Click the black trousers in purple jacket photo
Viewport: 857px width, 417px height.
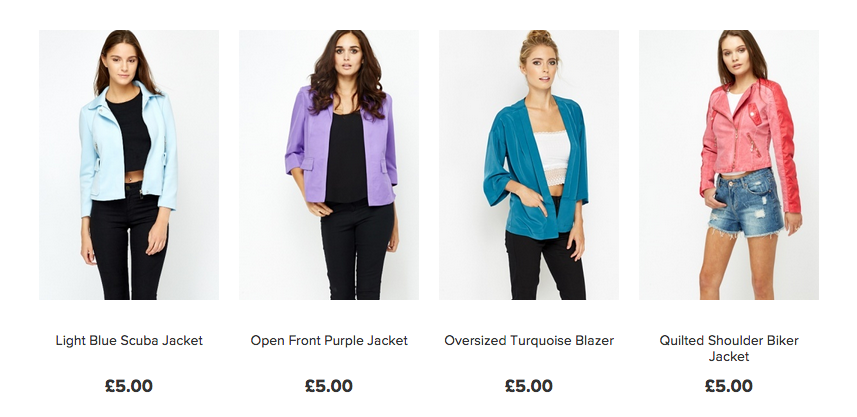tap(357, 251)
